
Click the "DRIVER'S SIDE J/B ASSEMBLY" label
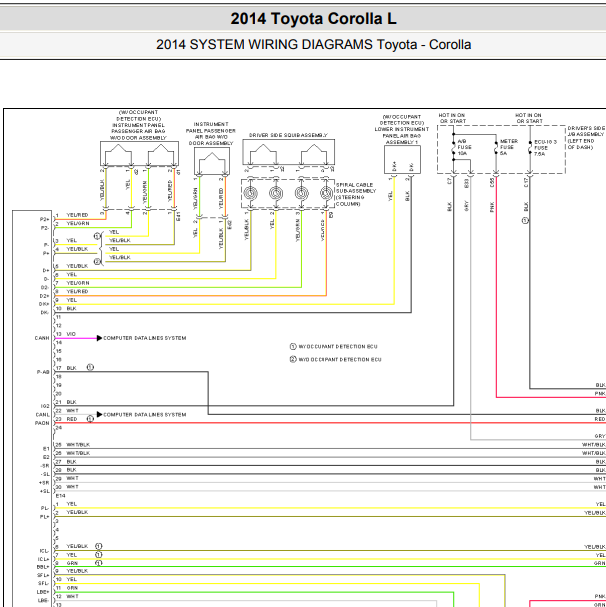coord(586,131)
